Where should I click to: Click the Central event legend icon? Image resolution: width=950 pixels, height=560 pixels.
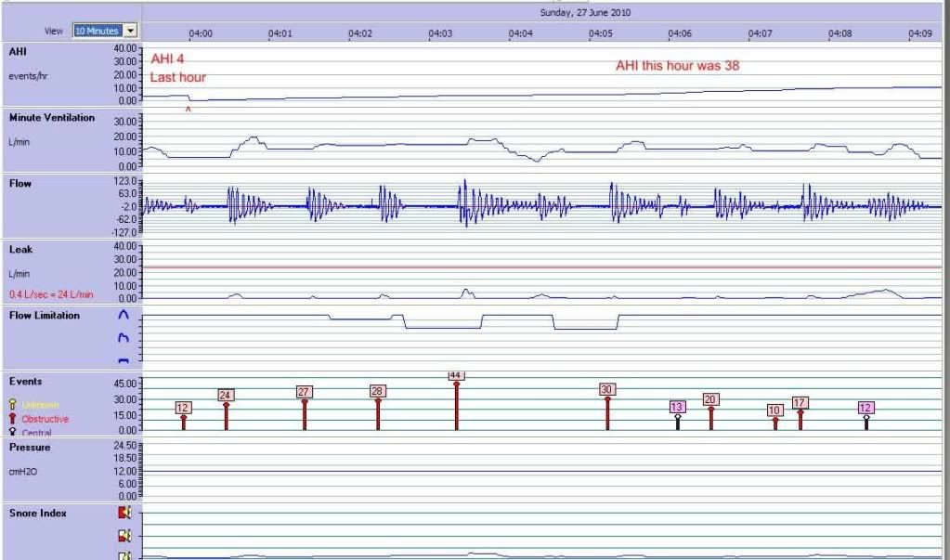coord(13,432)
